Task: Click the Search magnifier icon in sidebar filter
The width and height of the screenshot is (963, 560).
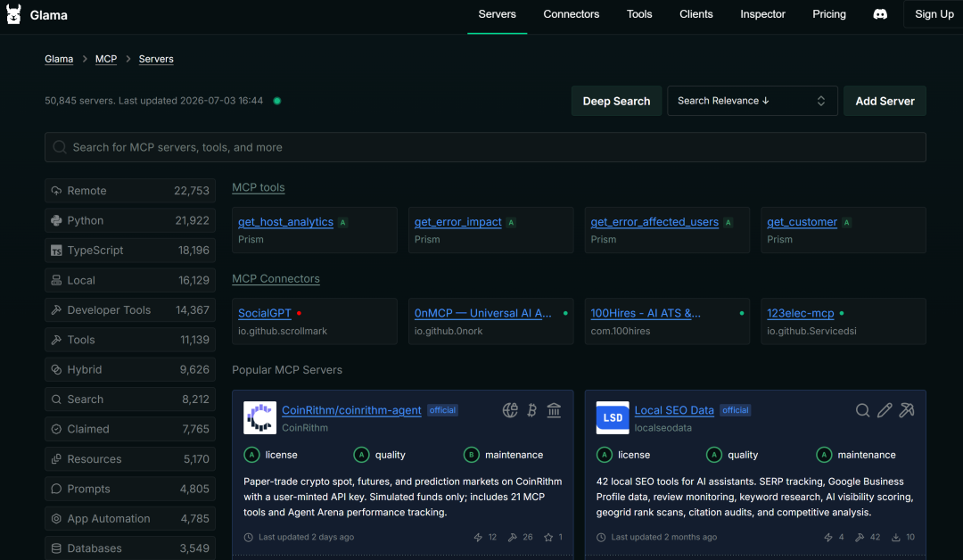Action: 56,399
